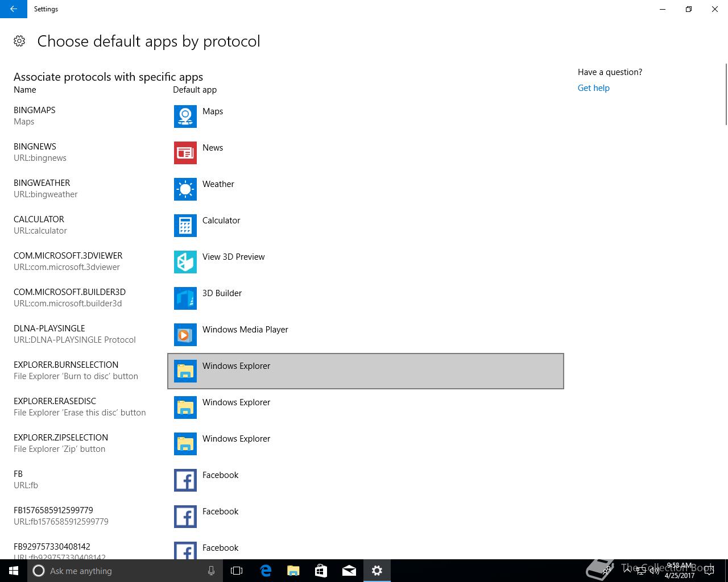Click Windows Explorer icon for EXPLORER.ZIPSELECTION

coord(185,444)
